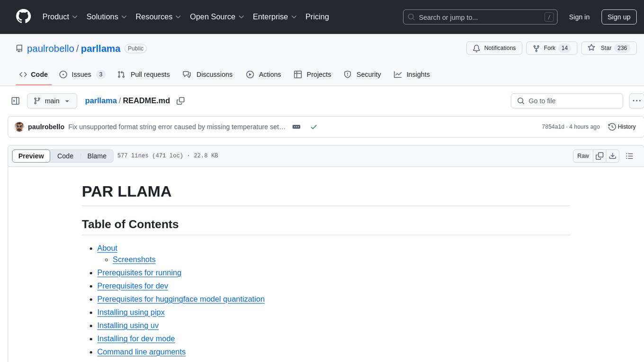Open the Projects tab
This screenshot has width=644, height=362.
[313, 74]
